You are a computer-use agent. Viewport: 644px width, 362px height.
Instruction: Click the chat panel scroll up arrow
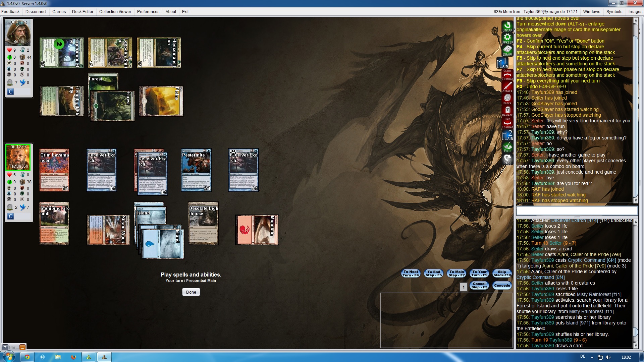click(635, 20)
